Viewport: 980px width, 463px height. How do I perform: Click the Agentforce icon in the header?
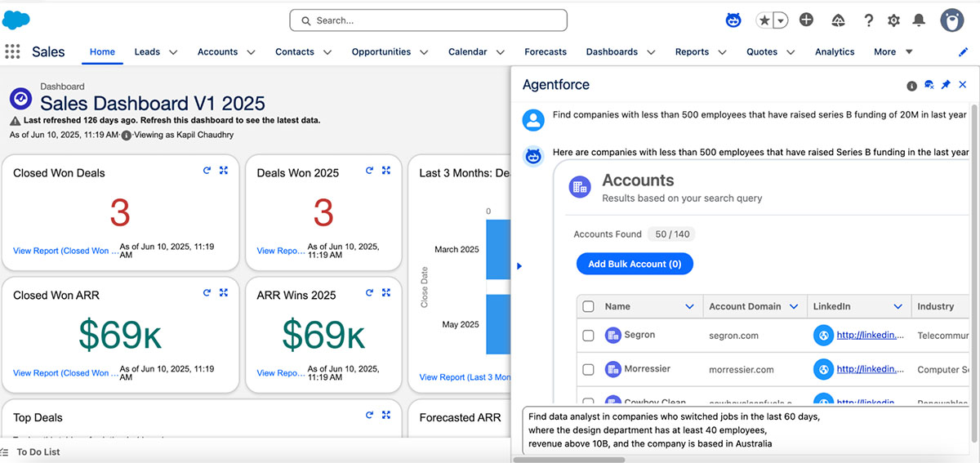[733, 20]
